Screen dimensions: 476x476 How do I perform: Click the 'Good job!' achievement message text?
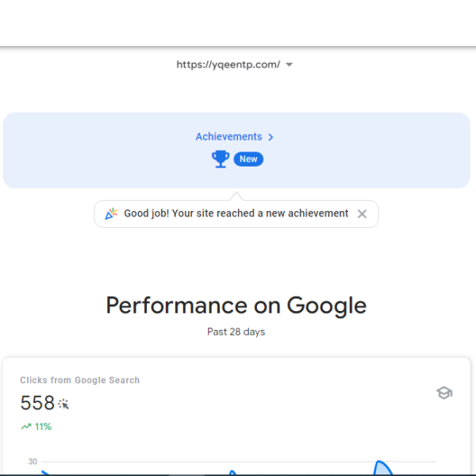[x=236, y=213]
